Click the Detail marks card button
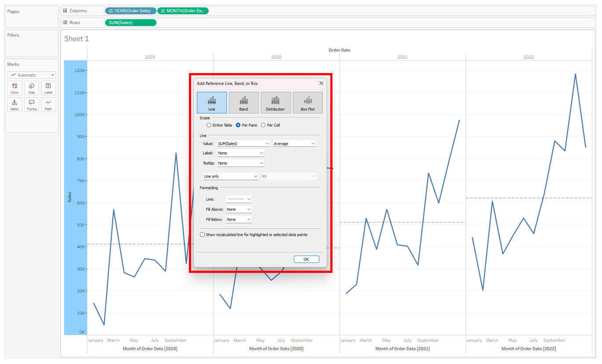The width and height of the screenshot is (602, 364). click(15, 105)
